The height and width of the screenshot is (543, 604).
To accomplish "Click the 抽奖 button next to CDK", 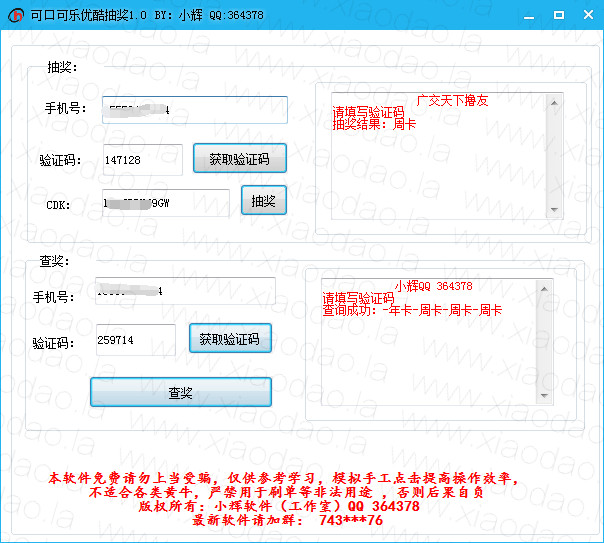I will (263, 200).
